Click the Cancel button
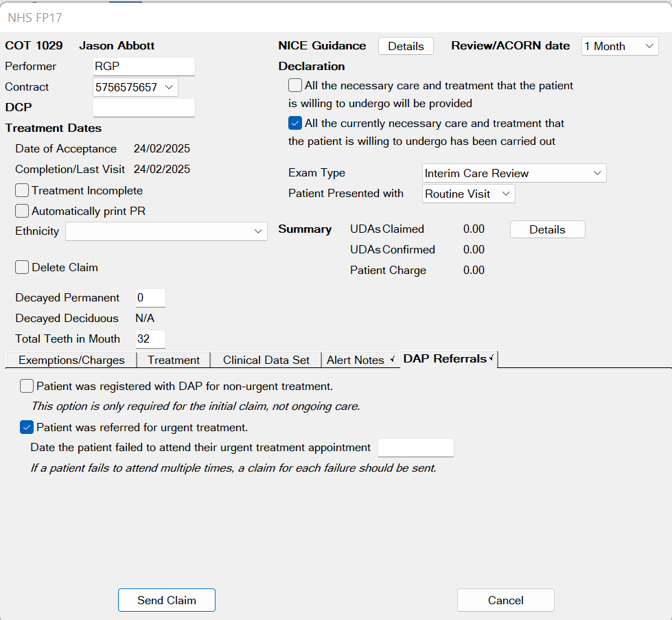 (x=506, y=600)
